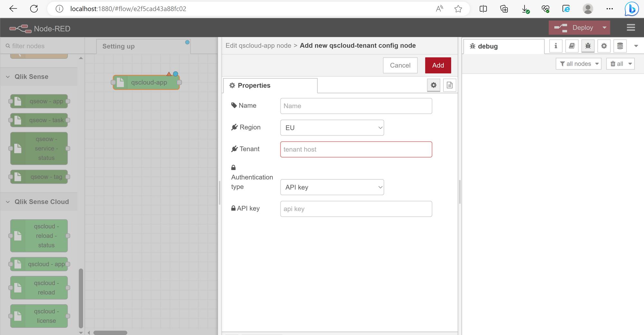The width and height of the screenshot is (644, 335).
Task: Click the Cancel button
Action: (400, 65)
